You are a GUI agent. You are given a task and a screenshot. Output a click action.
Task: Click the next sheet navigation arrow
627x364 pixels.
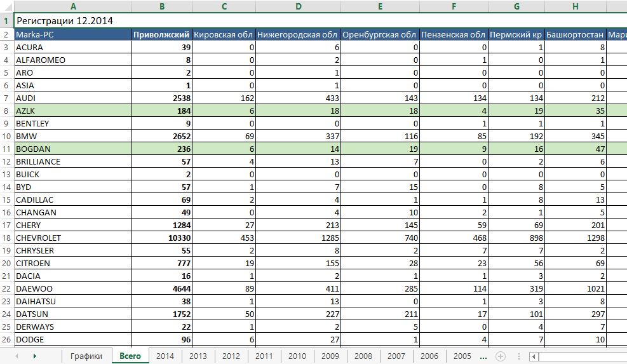34,356
